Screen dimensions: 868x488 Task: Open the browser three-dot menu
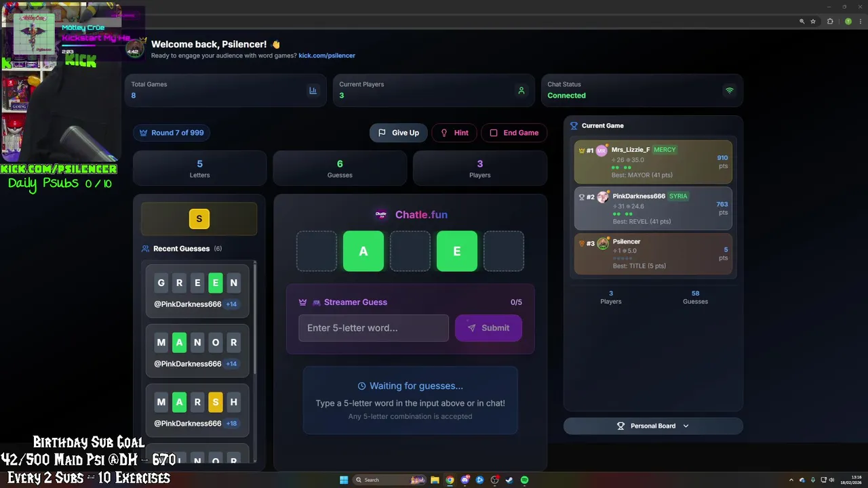tap(860, 21)
